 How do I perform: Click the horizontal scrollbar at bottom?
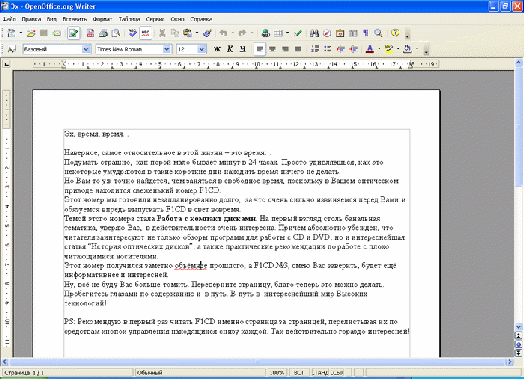pyautogui.click(x=257, y=362)
